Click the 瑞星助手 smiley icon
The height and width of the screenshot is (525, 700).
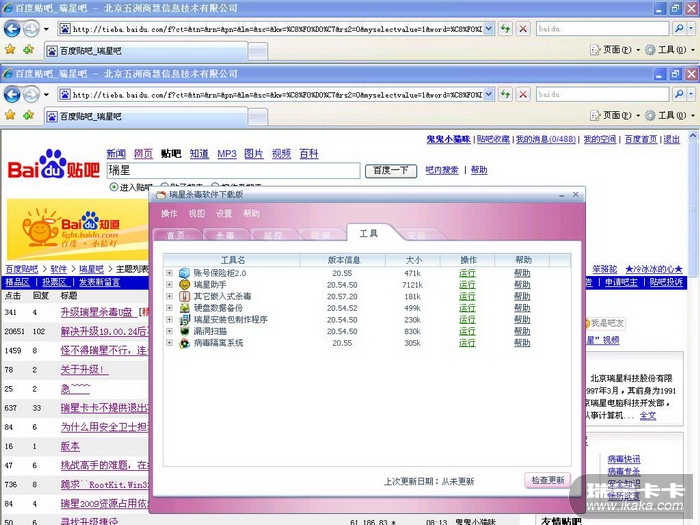184,284
